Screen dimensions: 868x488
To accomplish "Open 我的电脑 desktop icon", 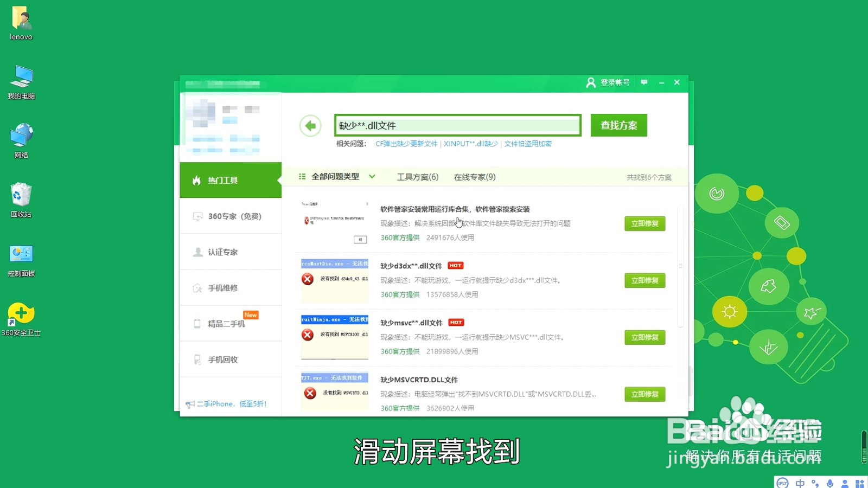I will pyautogui.click(x=21, y=82).
